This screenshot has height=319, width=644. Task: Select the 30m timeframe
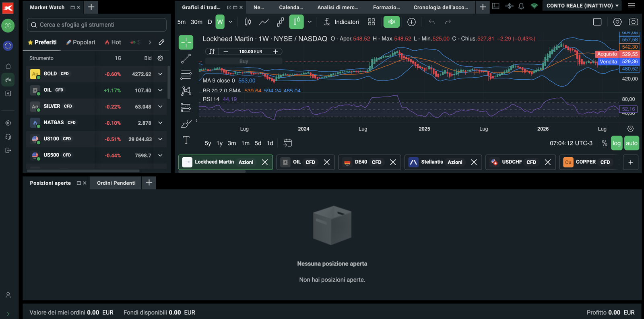tap(196, 22)
